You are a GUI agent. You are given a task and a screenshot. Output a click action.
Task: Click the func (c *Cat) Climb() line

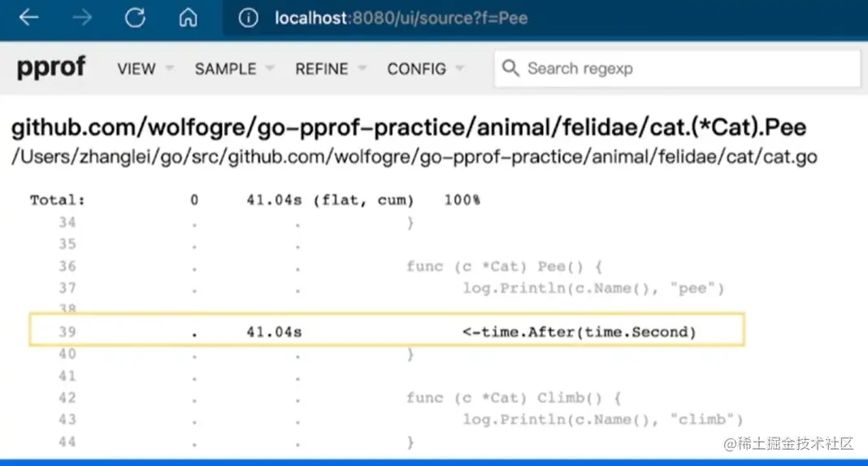click(514, 398)
